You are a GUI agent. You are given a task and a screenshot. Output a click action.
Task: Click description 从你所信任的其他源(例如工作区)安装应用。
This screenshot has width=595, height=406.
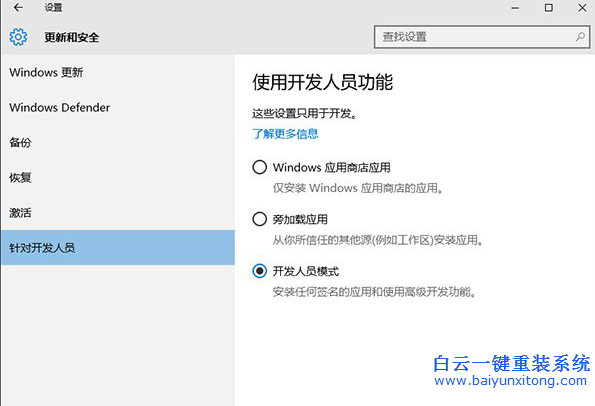pos(378,240)
